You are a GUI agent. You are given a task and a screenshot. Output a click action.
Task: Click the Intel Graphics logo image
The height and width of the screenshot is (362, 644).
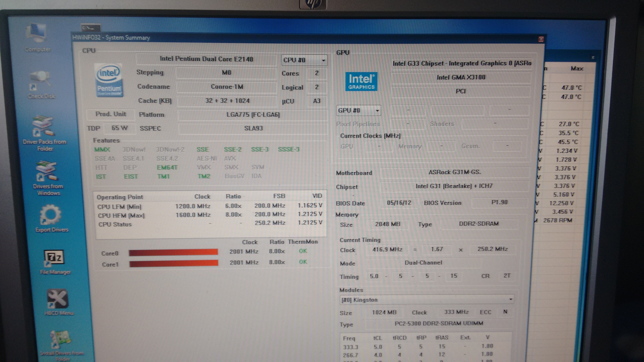click(361, 81)
